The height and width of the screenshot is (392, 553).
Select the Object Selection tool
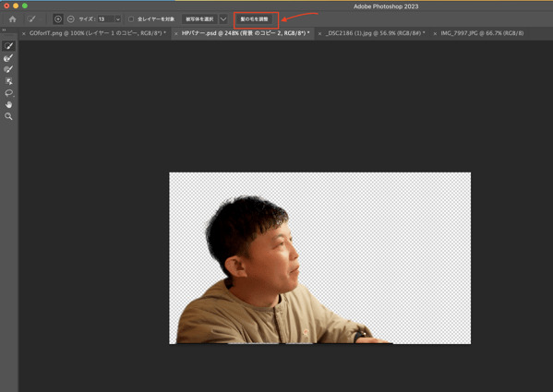click(x=8, y=81)
